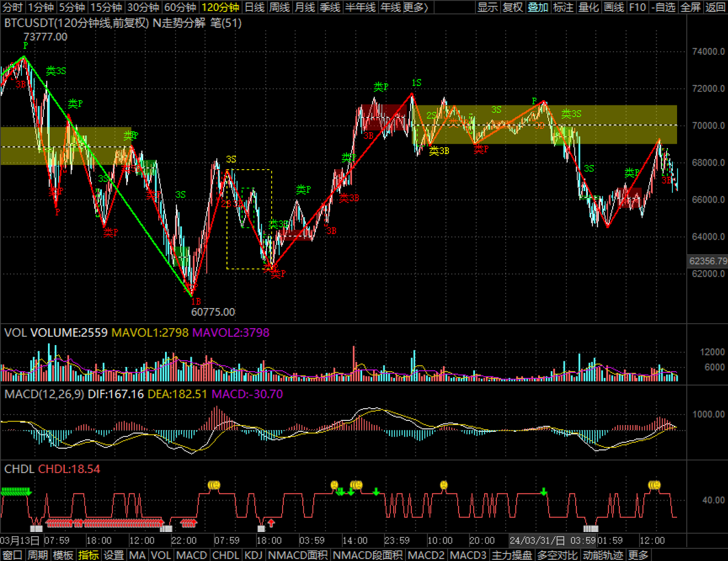
Task: Open the F10 company info
Action: click(x=637, y=7)
